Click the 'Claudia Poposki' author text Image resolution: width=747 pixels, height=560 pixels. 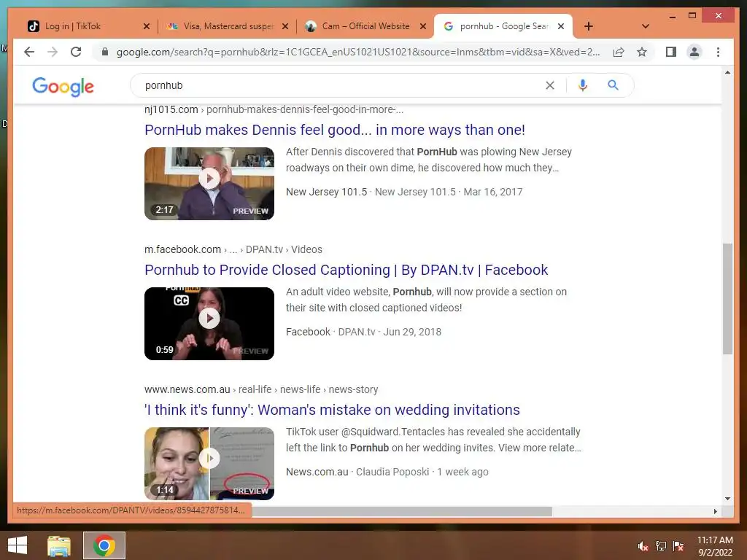(392, 472)
